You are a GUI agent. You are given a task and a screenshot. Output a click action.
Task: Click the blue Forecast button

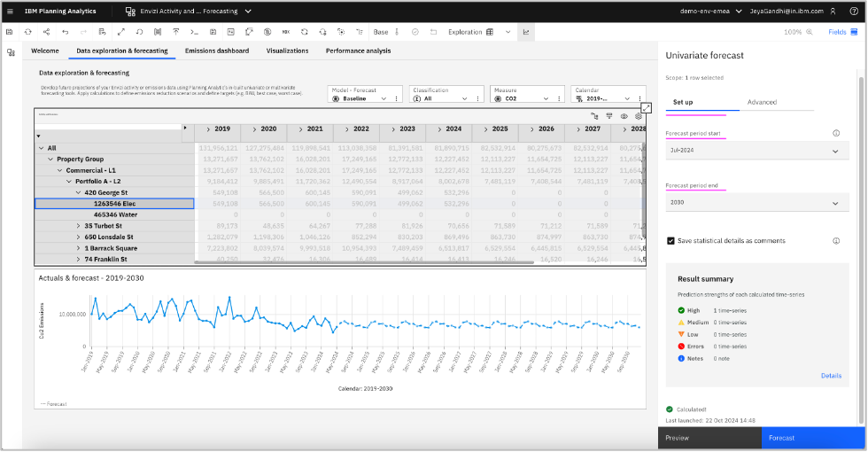click(x=812, y=437)
